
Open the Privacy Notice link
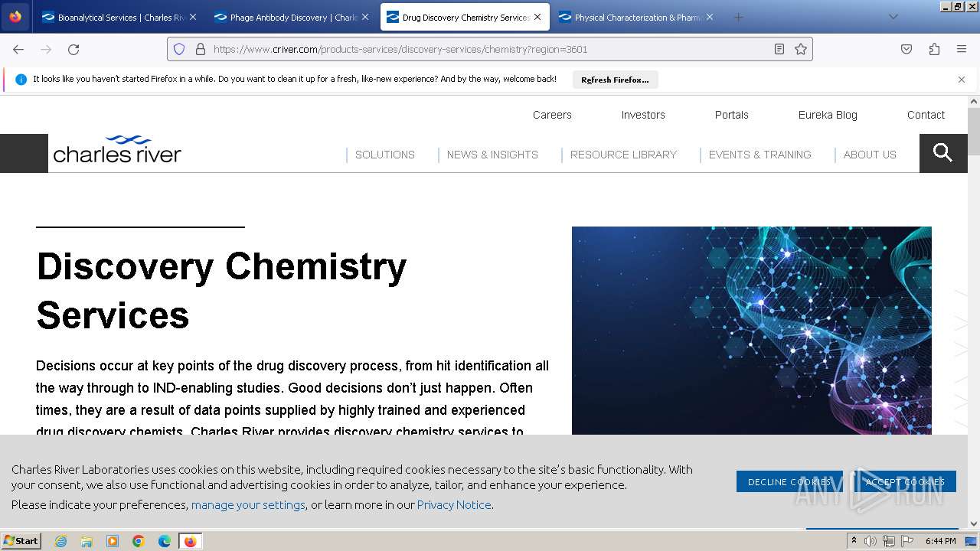pos(454,504)
